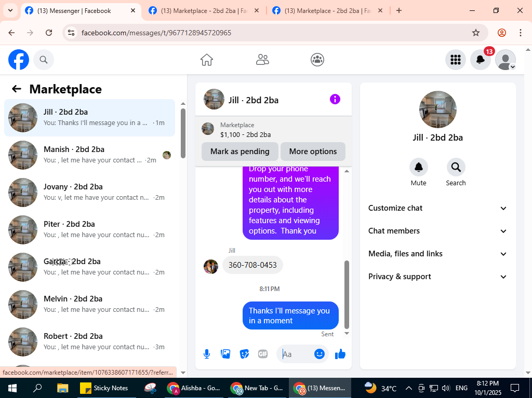The width and height of the screenshot is (532, 398).
Task: Go to the Home feed icon
Action: pyautogui.click(x=207, y=60)
